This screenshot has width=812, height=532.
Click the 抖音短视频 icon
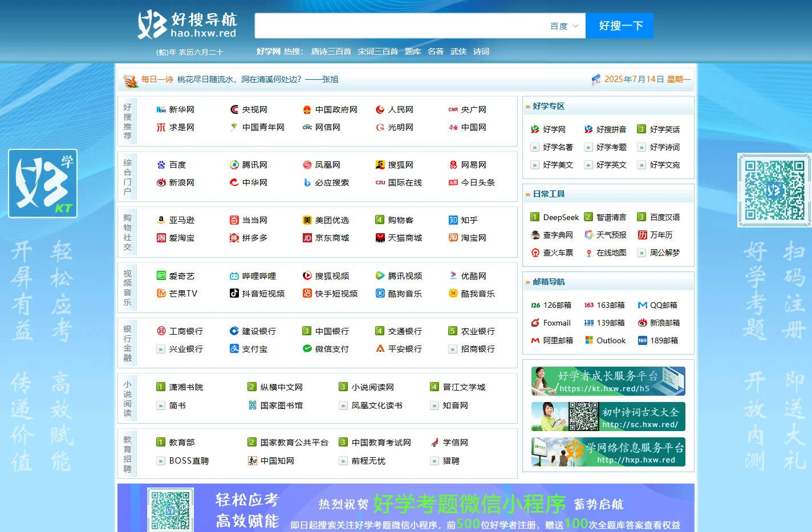click(x=234, y=293)
